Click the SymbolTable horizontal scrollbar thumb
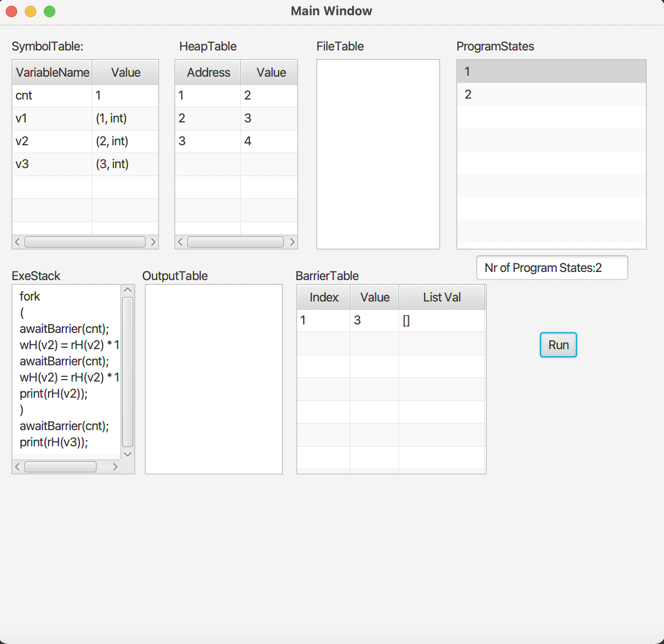 tap(85, 242)
